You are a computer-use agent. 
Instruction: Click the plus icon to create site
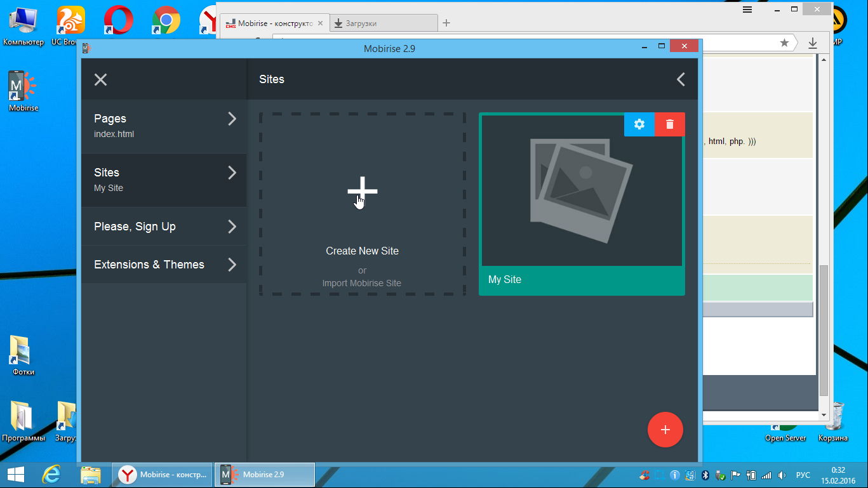tap(362, 191)
